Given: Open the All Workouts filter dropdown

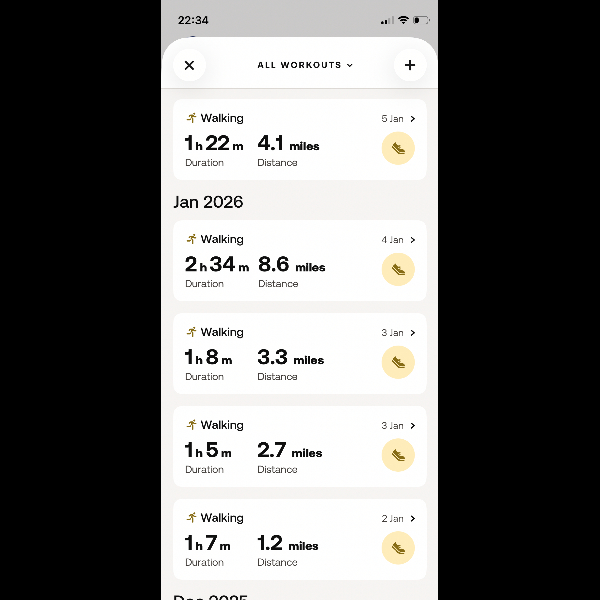Looking at the screenshot, I should click(x=305, y=65).
